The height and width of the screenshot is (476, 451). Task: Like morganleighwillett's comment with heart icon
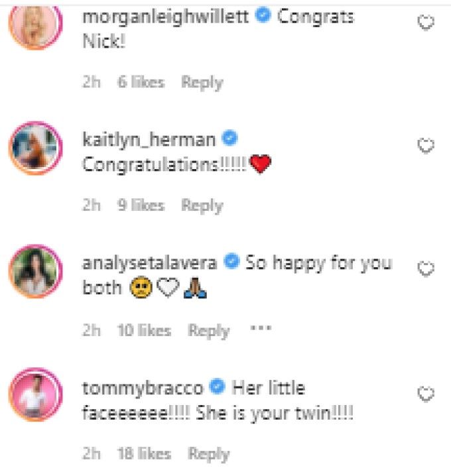point(426,23)
